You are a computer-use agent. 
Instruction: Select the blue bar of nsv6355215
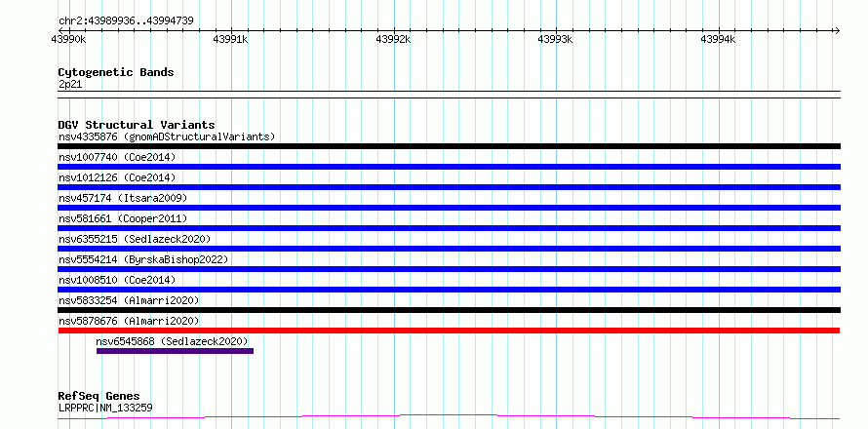449,249
